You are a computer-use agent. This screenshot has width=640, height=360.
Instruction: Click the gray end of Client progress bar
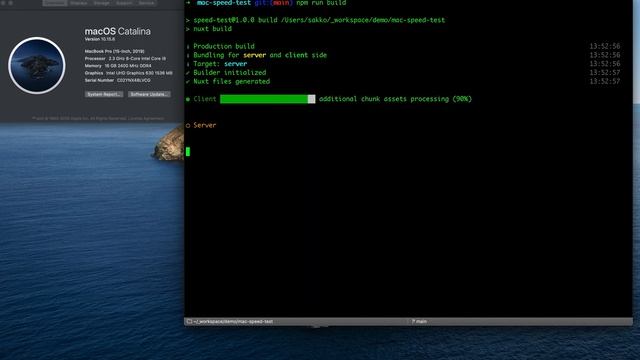point(311,99)
